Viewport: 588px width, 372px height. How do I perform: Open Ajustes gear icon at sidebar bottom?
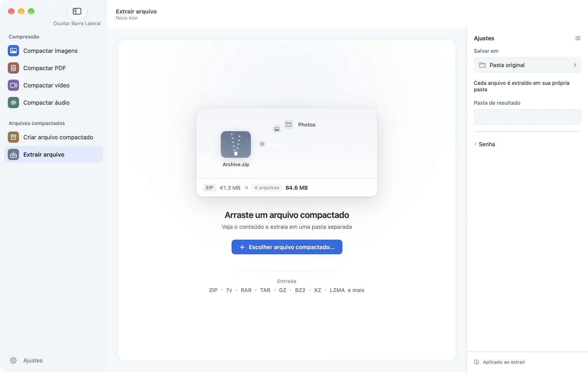point(14,360)
